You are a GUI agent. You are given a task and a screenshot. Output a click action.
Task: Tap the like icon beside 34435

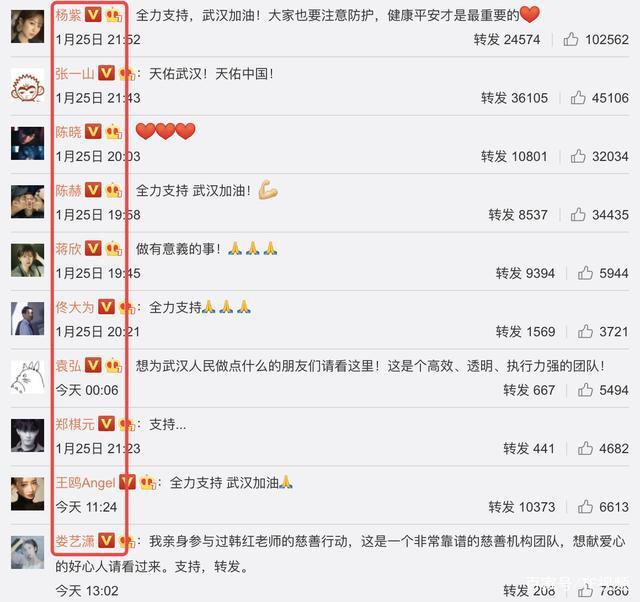578,215
